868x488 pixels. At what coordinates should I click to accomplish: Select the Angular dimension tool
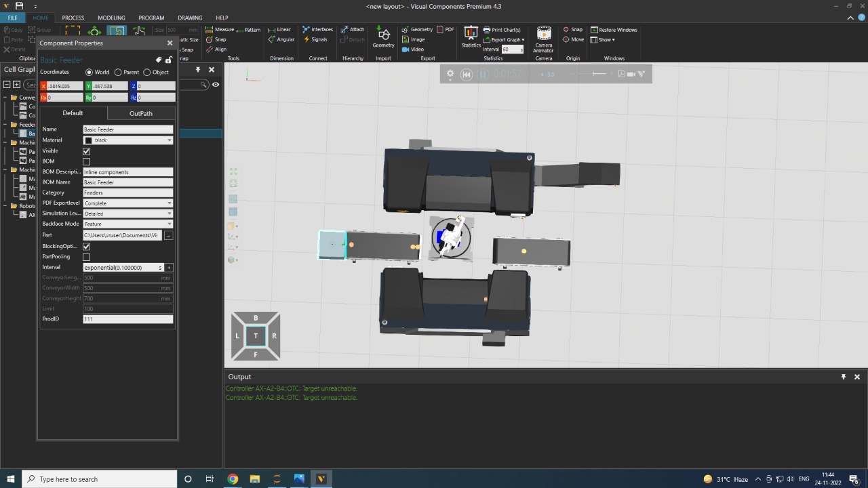[x=281, y=39]
